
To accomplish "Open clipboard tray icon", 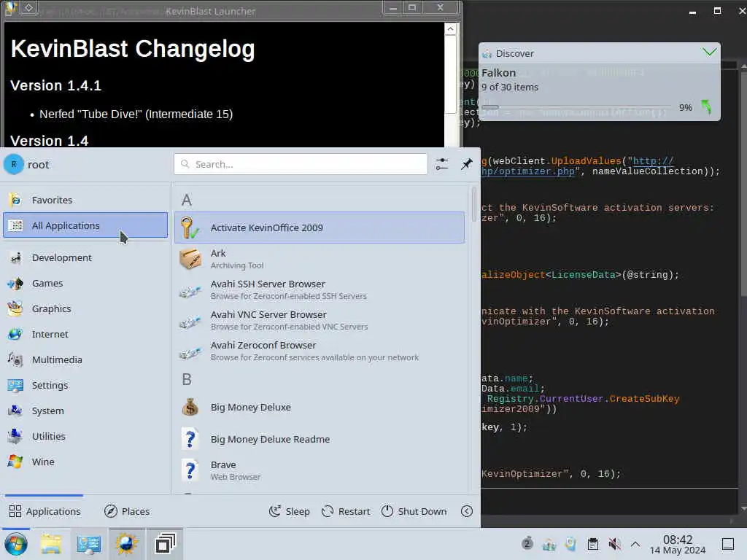I will pos(592,544).
